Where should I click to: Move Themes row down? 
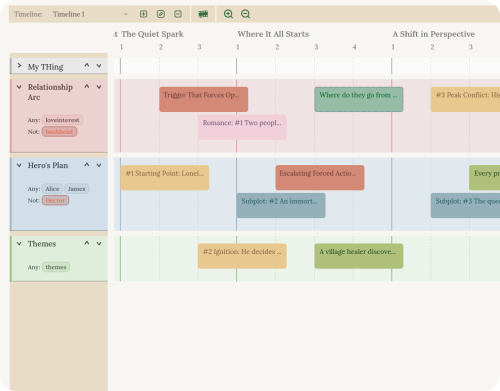(99, 244)
